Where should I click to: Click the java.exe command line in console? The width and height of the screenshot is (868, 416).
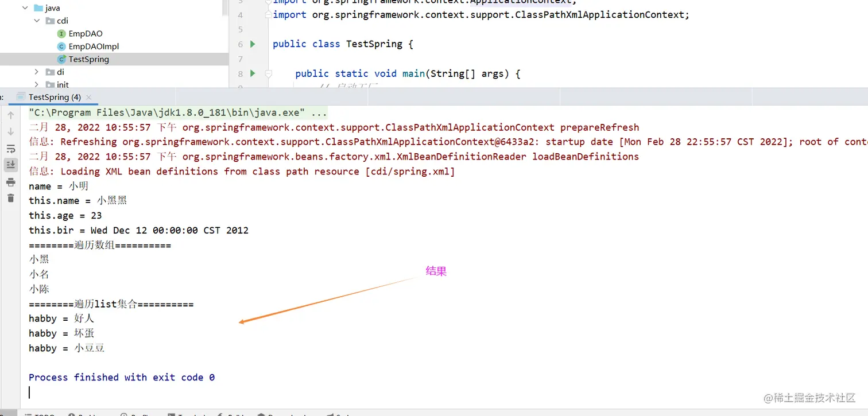pos(178,112)
